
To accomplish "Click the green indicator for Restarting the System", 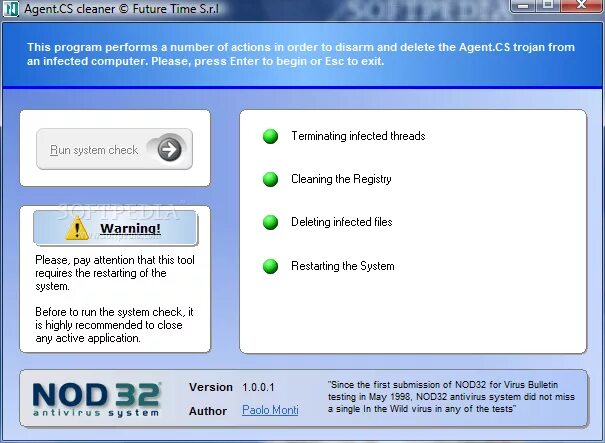I will [270, 266].
